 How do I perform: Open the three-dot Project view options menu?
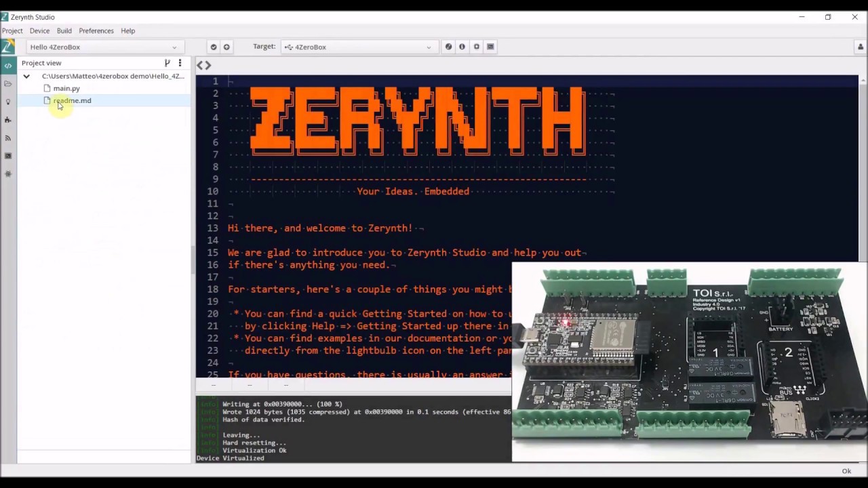click(x=180, y=63)
